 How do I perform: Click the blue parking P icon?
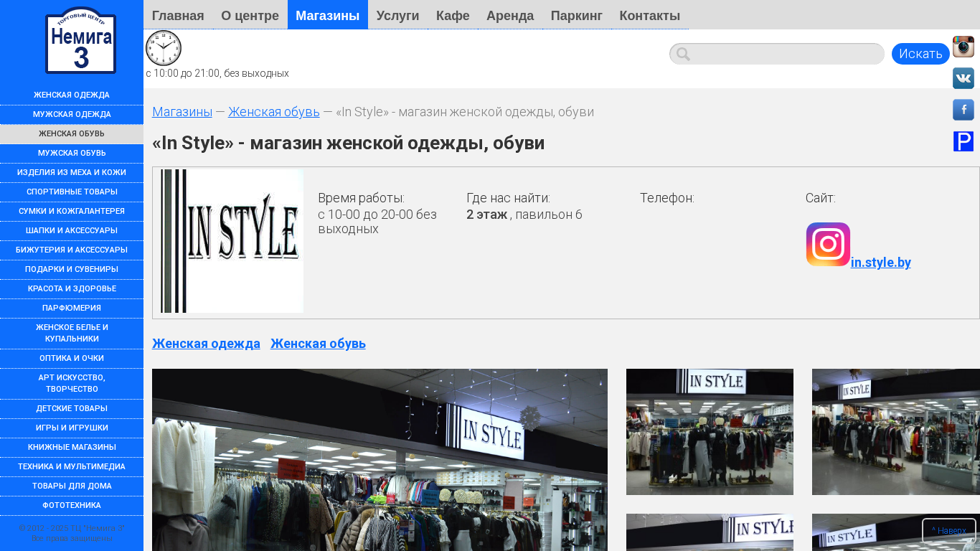pos(963,141)
